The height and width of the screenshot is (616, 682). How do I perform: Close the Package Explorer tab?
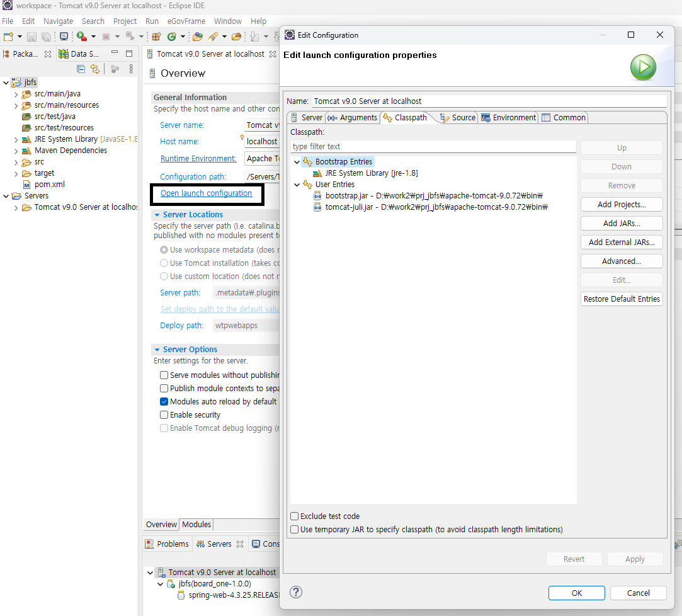tap(48, 54)
